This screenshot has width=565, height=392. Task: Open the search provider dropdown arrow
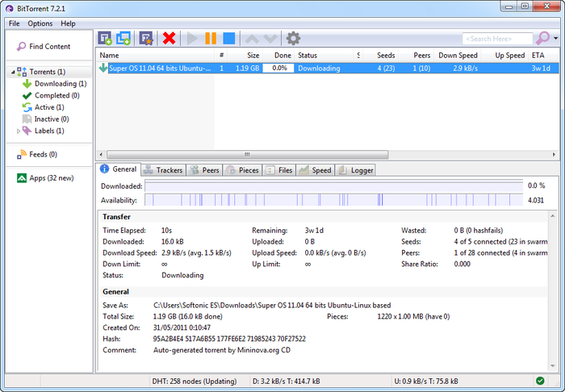[556, 38]
